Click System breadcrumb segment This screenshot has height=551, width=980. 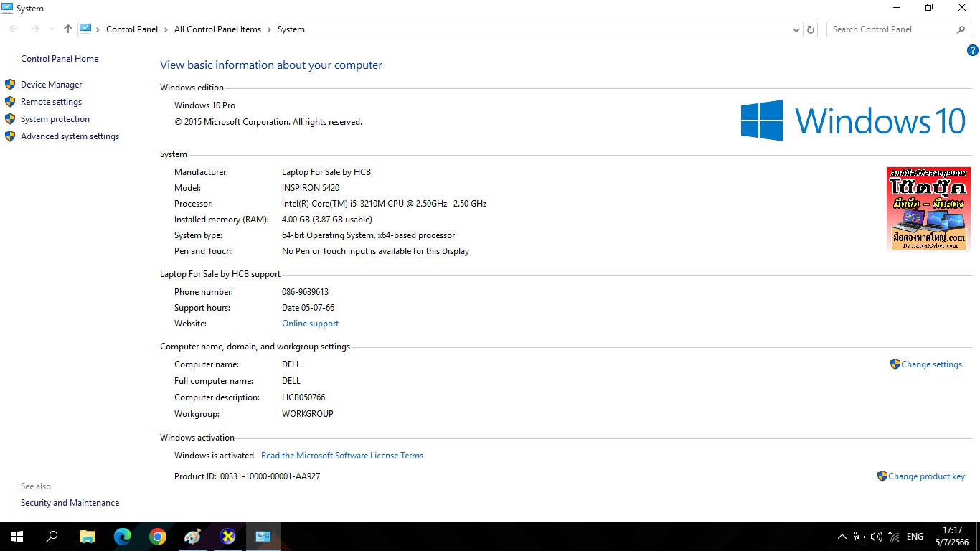click(x=291, y=29)
